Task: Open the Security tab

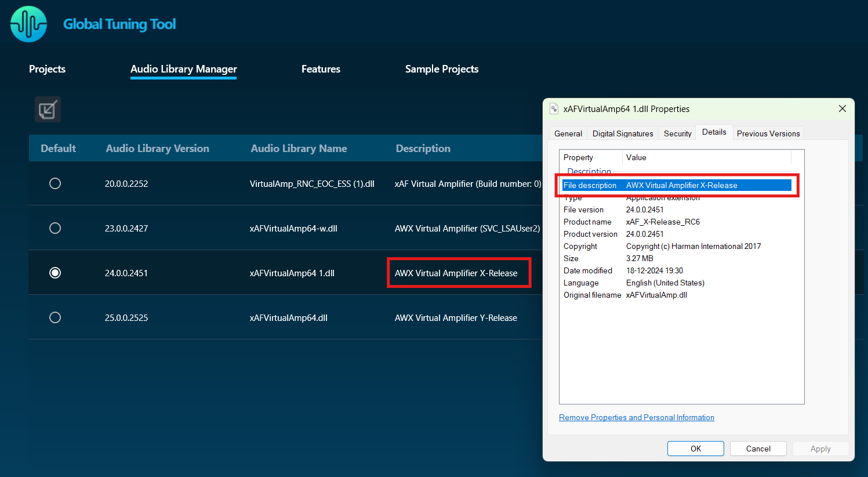Action: pyautogui.click(x=677, y=133)
